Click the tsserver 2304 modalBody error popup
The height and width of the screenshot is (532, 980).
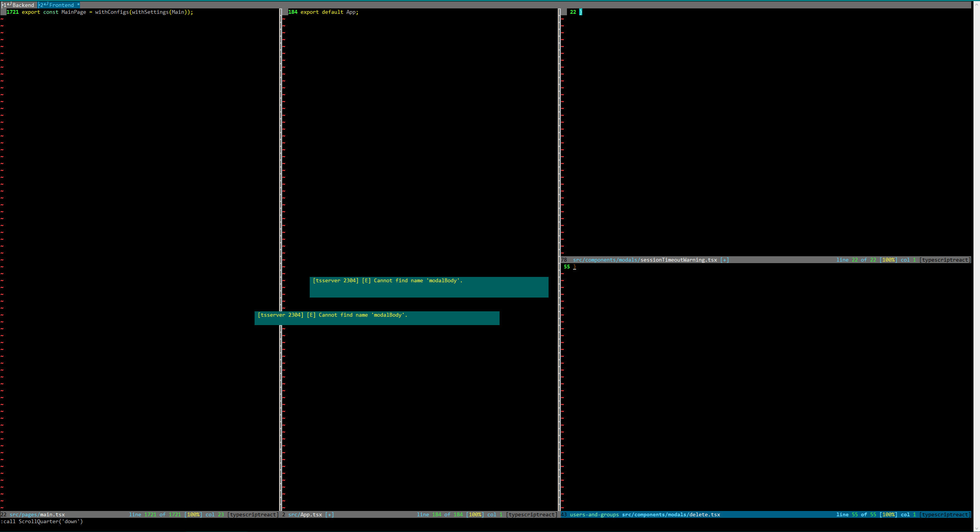click(428, 286)
